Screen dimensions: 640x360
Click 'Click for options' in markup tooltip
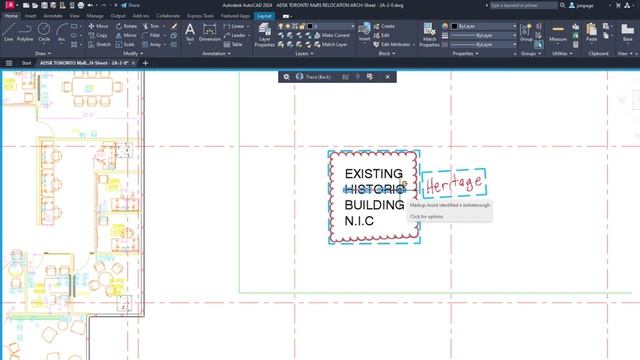tap(427, 217)
